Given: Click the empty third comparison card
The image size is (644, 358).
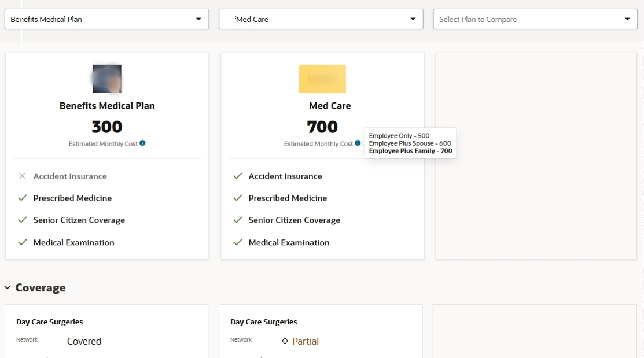Looking at the screenshot, I should [536, 156].
